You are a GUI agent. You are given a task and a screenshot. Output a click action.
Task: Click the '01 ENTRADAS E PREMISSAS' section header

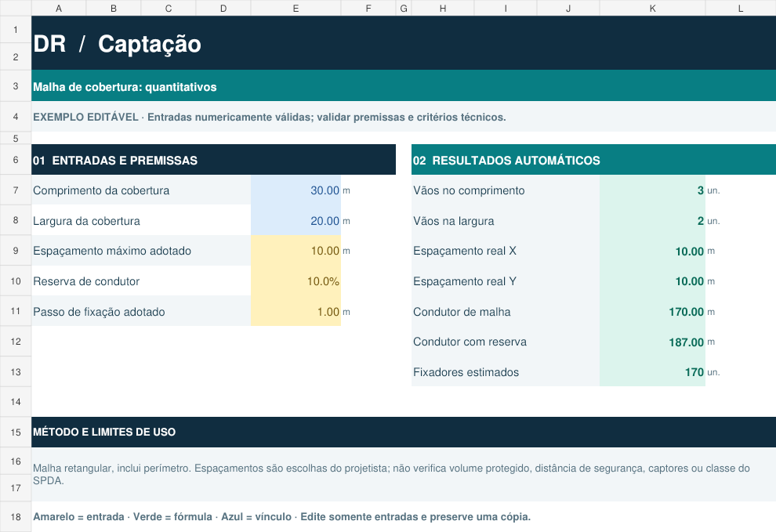click(214, 160)
